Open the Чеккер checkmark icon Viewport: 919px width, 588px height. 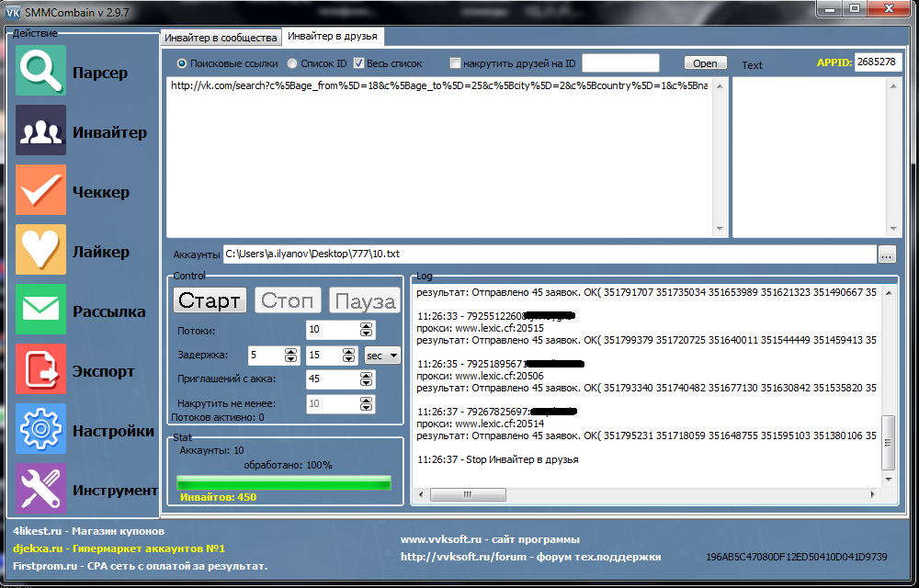coord(40,191)
